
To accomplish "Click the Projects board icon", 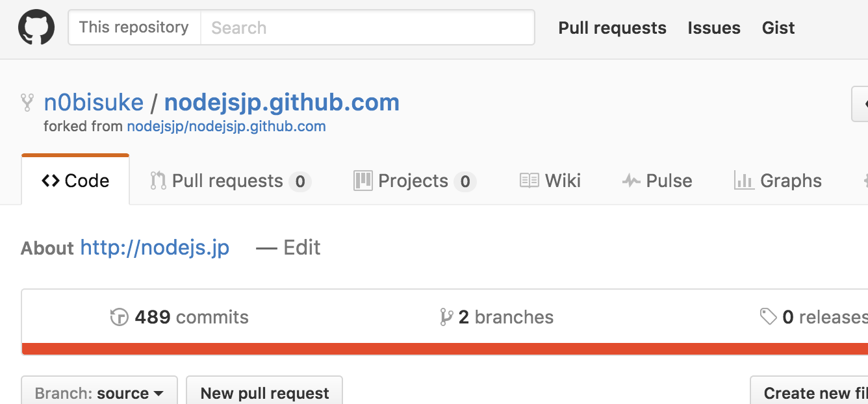I will (363, 181).
